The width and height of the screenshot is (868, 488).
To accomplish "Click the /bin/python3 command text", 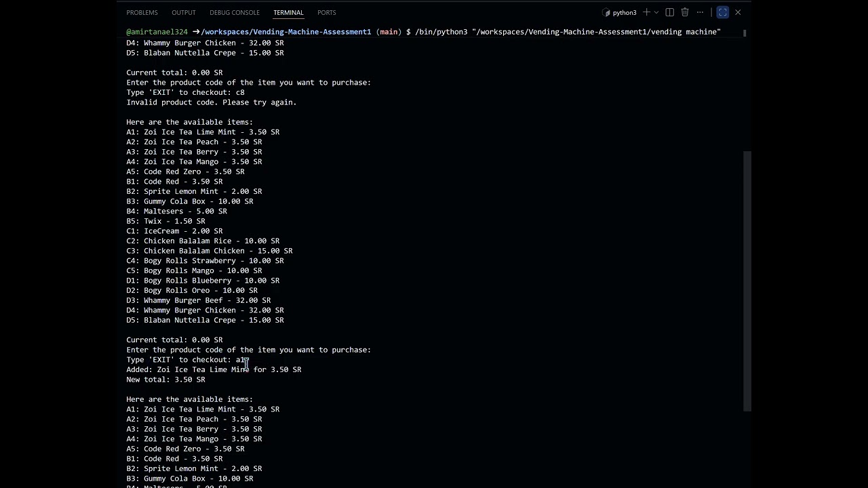I will pos(441,32).
